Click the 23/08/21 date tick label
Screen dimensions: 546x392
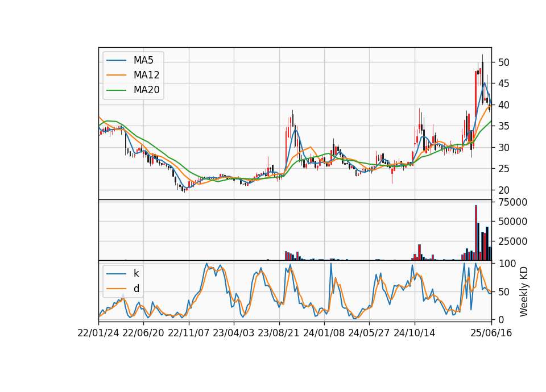click(279, 333)
